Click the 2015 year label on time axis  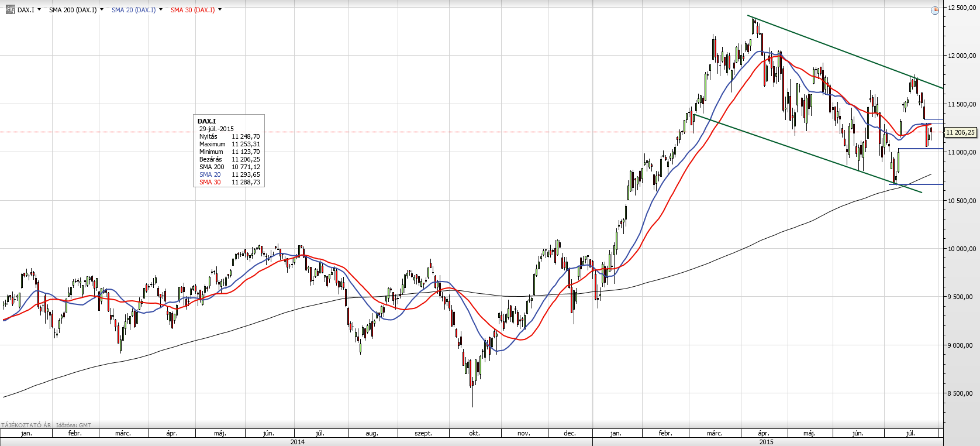(x=766, y=442)
